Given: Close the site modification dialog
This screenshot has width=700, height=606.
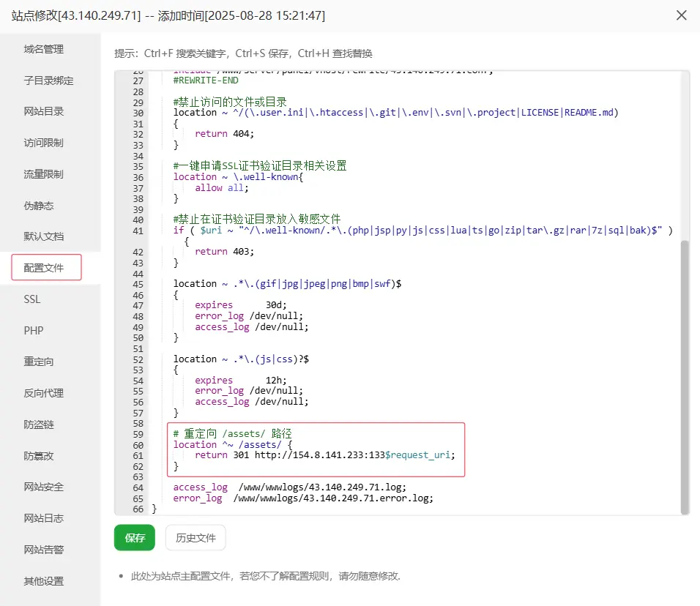Looking at the screenshot, I should click(x=681, y=15).
